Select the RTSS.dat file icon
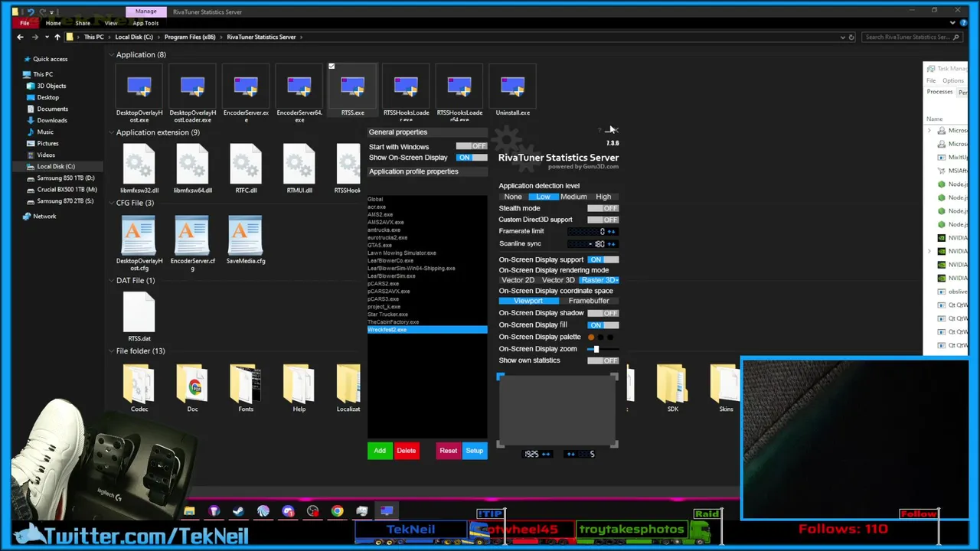Viewport: 980px width, 551px height. click(x=139, y=312)
